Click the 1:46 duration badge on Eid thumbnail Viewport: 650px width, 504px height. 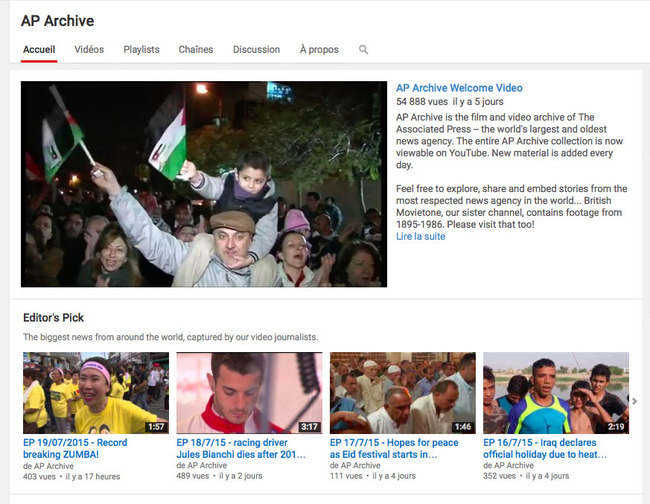coord(463,426)
